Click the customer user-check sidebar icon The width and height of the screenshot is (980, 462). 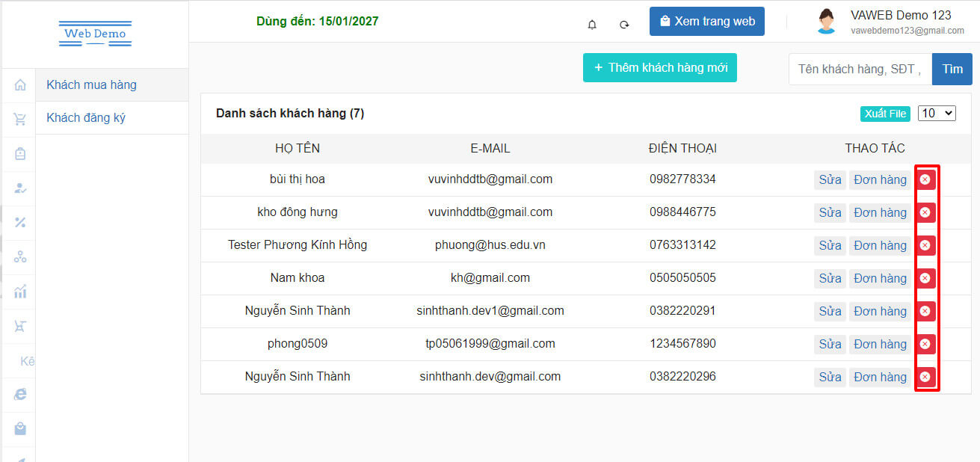[20, 188]
